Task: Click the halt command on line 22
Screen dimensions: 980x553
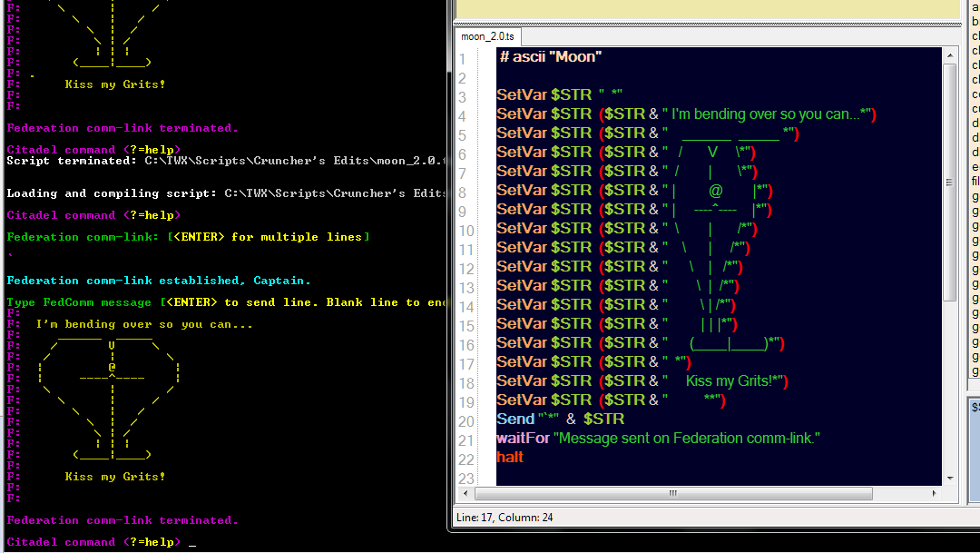Action: [x=509, y=457]
